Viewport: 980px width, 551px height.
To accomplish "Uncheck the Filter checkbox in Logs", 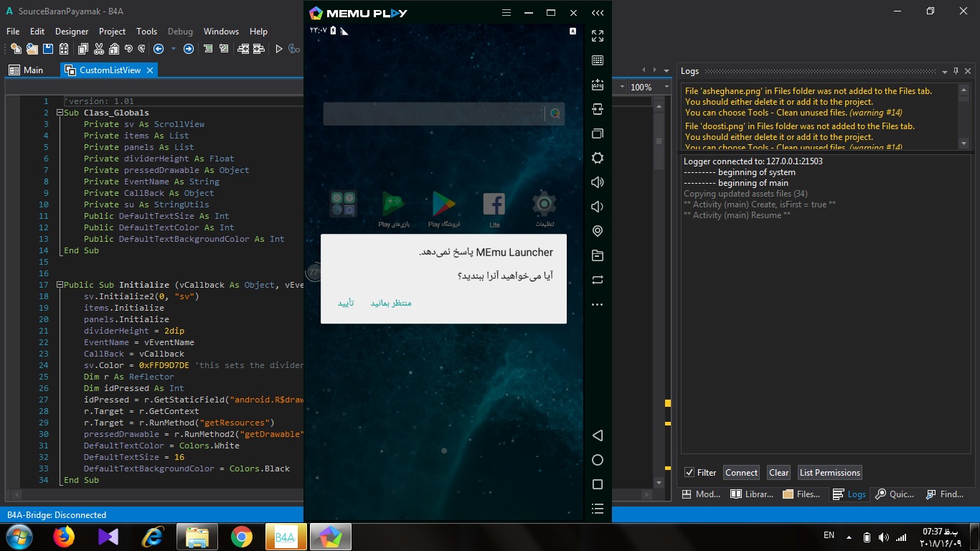I will click(689, 472).
